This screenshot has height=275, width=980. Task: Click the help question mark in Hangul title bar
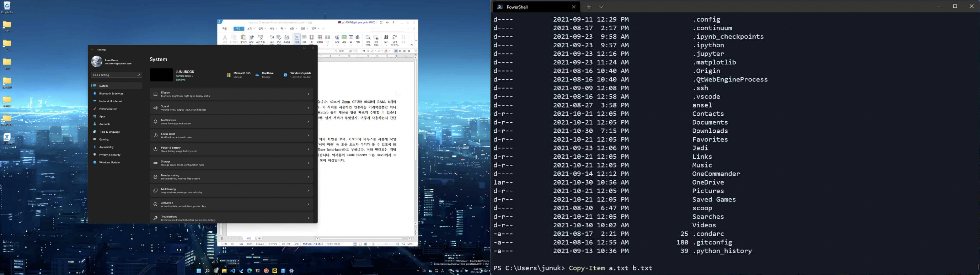click(x=393, y=22)
